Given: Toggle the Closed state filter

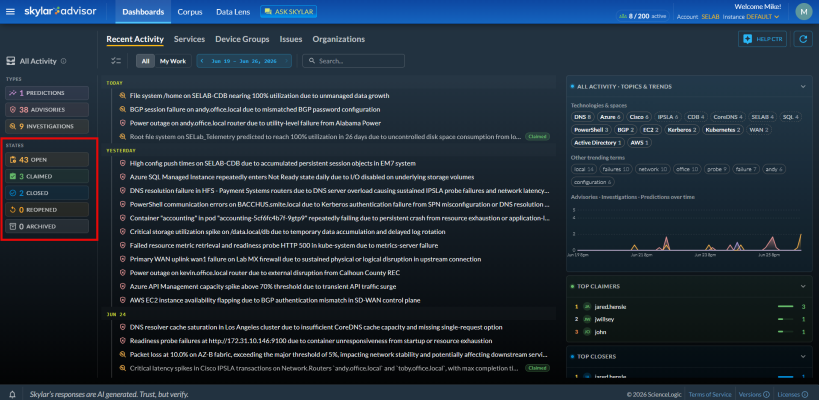Looking at the screenshot, I should click(x=47, y=193).
